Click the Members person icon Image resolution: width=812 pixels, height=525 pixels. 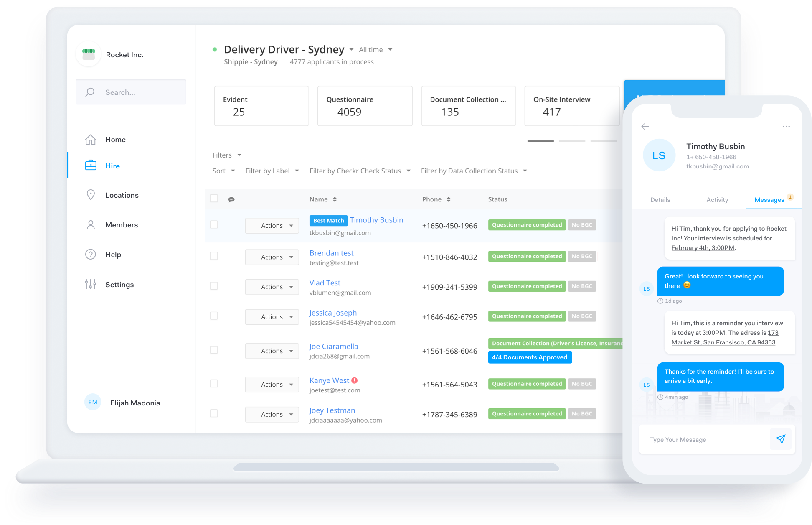90,225
